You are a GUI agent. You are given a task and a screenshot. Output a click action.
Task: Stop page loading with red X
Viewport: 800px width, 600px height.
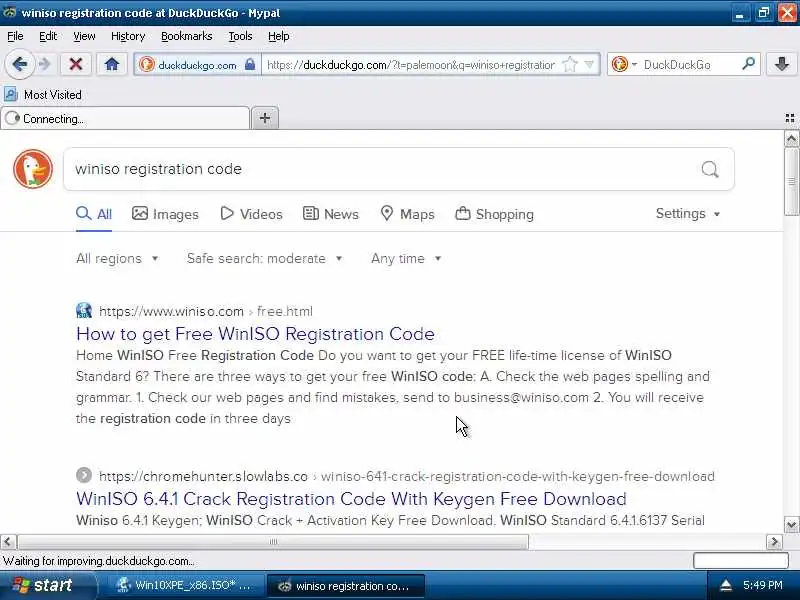76,64
